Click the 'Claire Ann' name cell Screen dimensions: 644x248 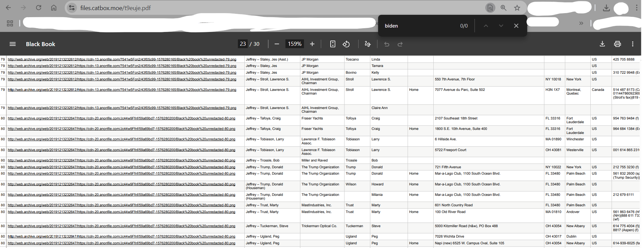[379, 108]
